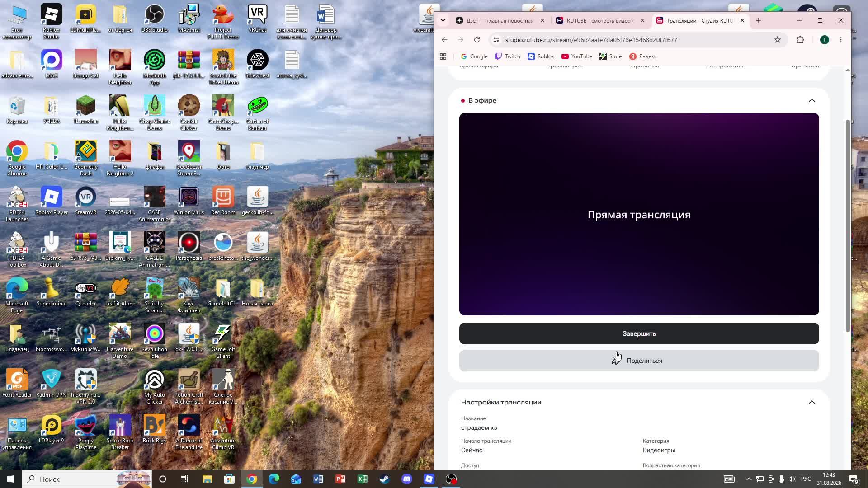Open the Яндекс bookmark
868x488 pixels.
643,56
